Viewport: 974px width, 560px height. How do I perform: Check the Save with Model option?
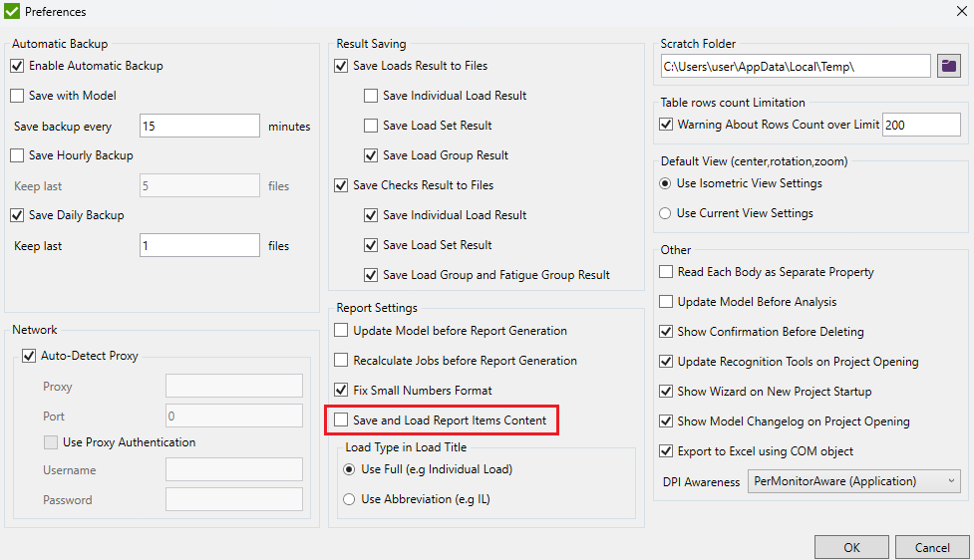point(17,96)
